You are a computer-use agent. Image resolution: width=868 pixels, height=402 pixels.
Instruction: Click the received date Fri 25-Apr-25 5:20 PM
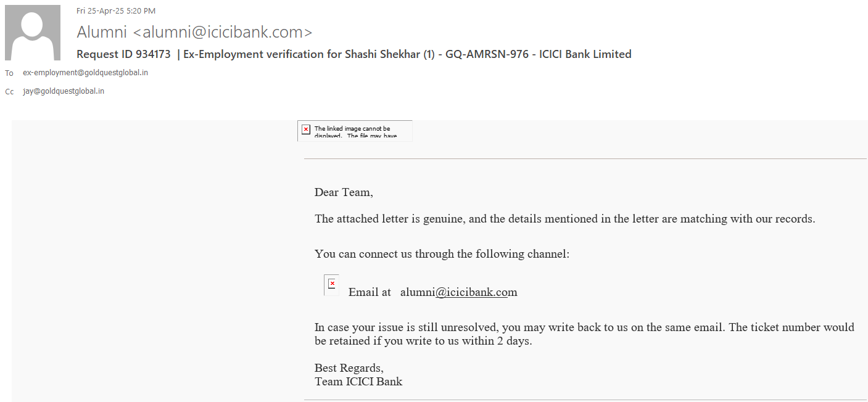pyautogui.click(x=116, y=10)
